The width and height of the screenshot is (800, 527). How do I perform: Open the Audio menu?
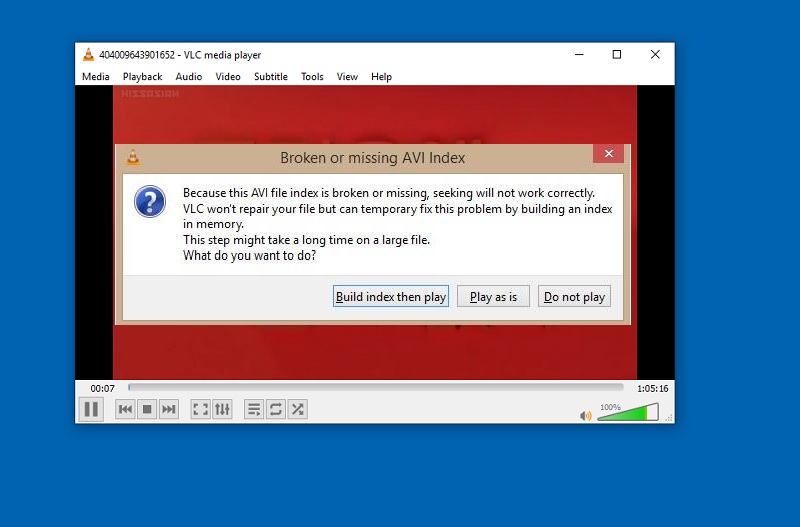(189, 77)
